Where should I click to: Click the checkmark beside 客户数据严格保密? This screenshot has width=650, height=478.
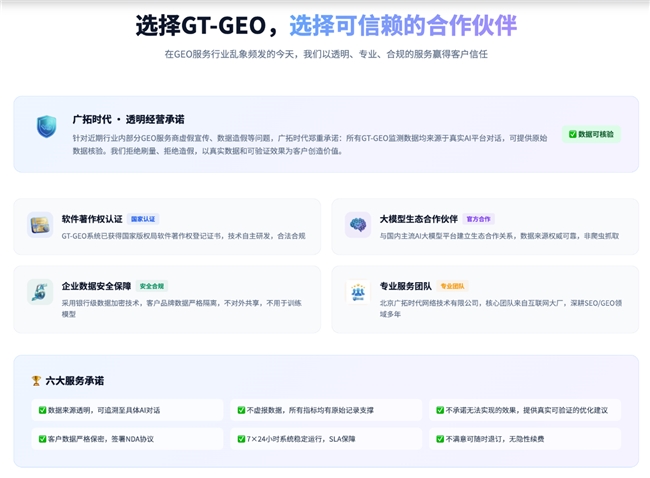click(41, 439)
